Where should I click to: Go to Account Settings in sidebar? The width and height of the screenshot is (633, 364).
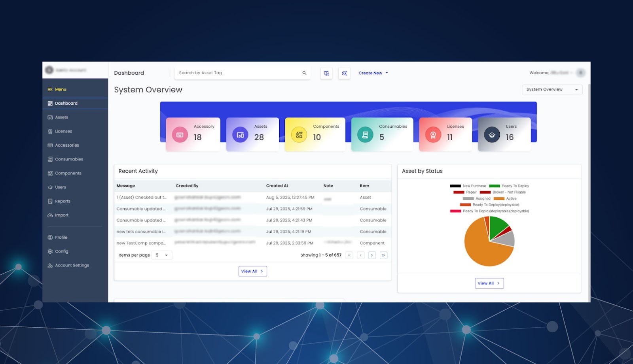coord(72,266)
